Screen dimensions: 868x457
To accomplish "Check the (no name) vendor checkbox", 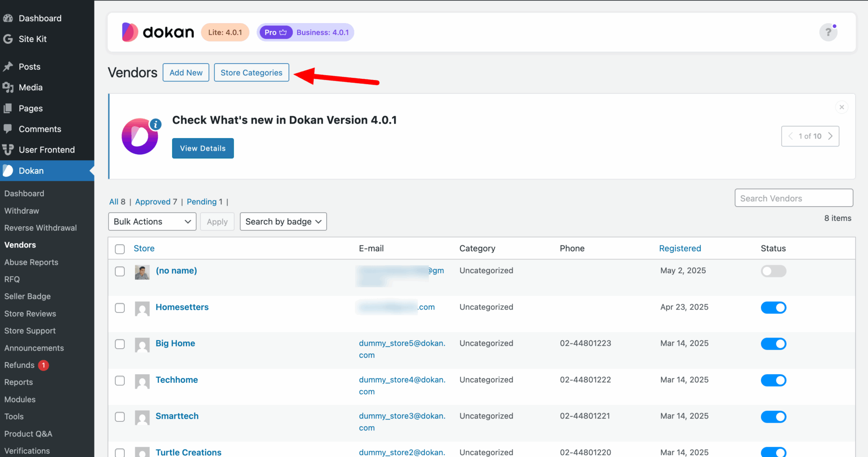I will pos(120,271).
